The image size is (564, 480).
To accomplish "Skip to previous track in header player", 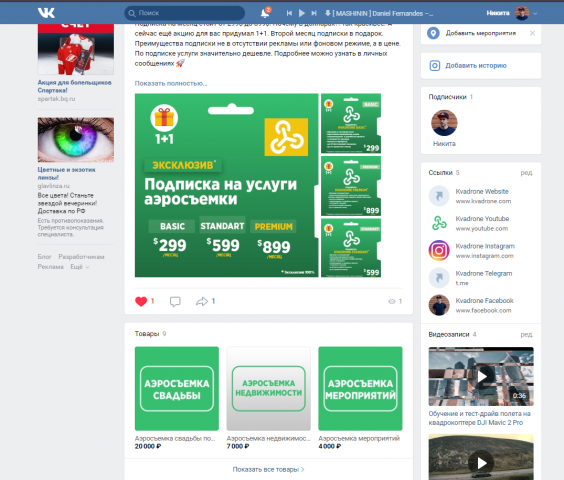I will (289, 13).
